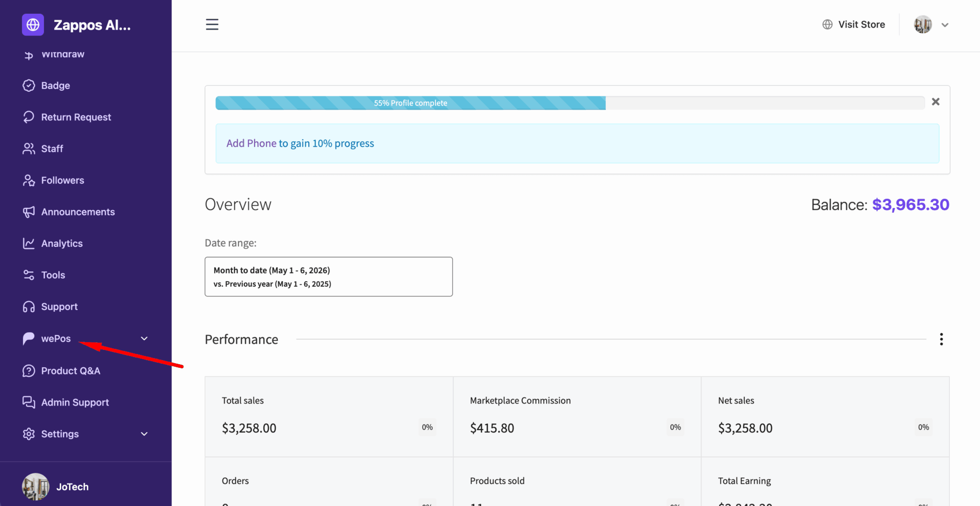980x506 pixels.
Task: Open Performance three-dot options menu
Action: [x=941, y=339]
